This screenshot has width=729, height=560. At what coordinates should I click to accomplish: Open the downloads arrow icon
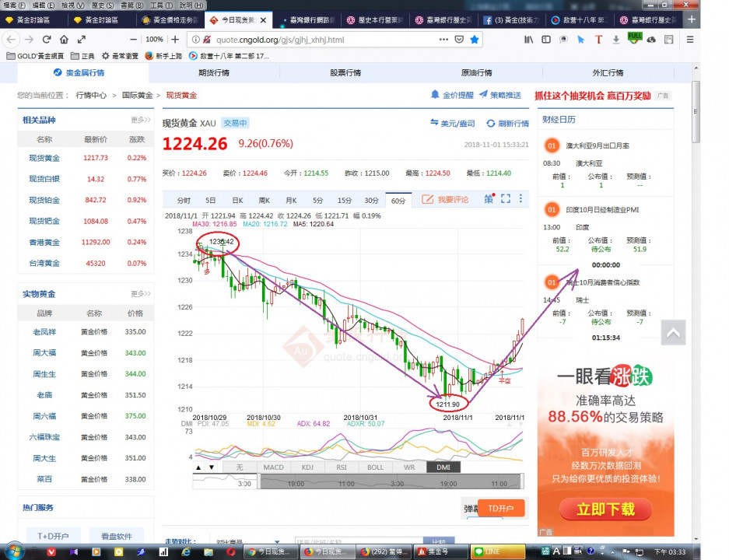(x=616, y=40)
